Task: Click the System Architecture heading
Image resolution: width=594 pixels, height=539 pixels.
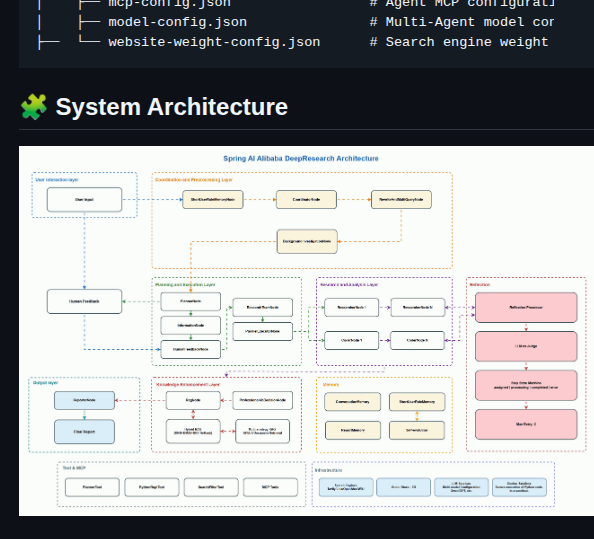Action: point(172,107)
